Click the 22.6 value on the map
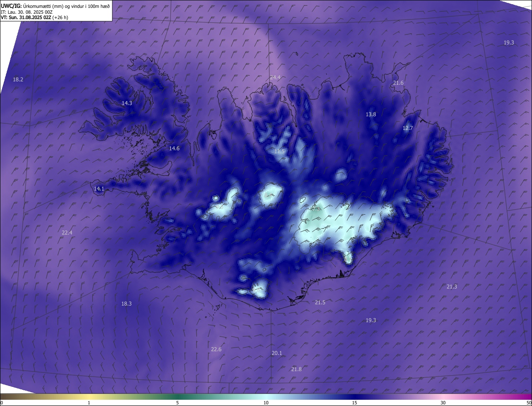Image resolution: width=532 pixels, height=406 pixels. click(x=216, y=349)
